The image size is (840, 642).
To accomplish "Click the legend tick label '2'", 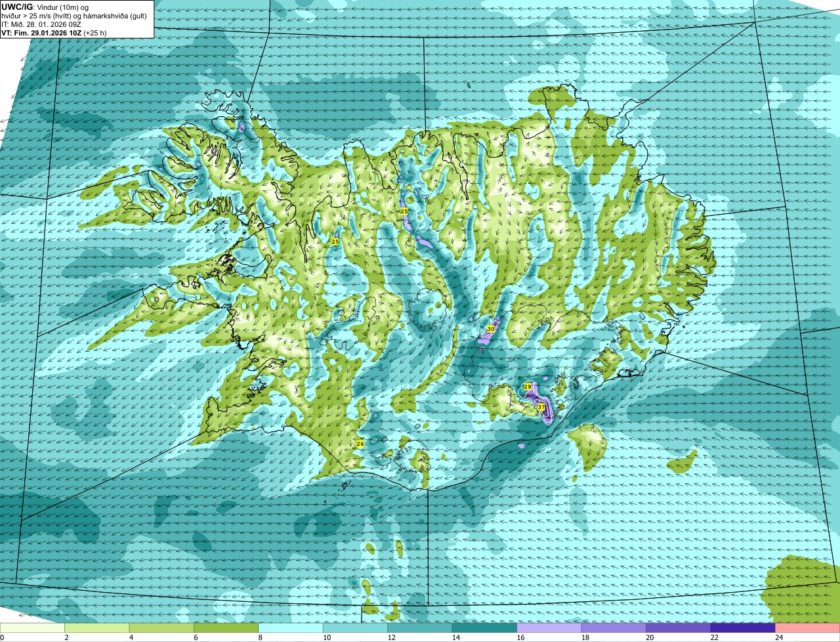I will click(x=66, y=637).
